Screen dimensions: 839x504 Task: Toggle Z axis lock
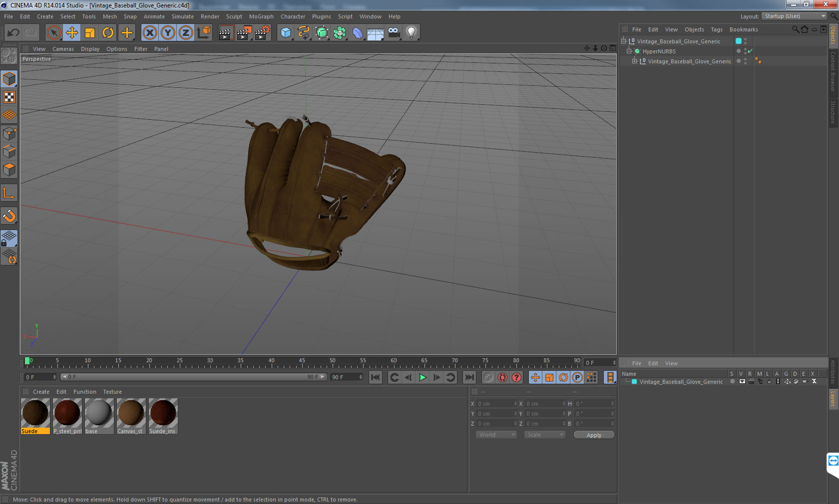[x=186, y=33]
